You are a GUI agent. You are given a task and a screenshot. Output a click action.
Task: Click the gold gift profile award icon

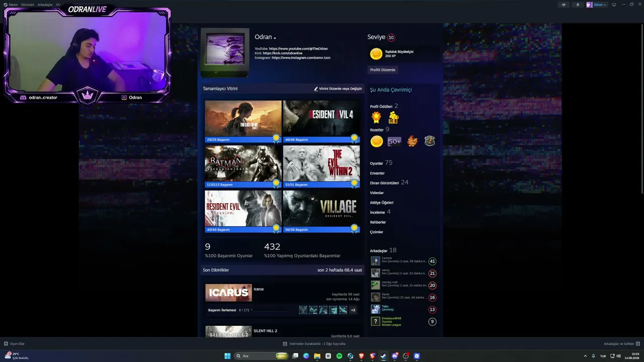(393, 118)
